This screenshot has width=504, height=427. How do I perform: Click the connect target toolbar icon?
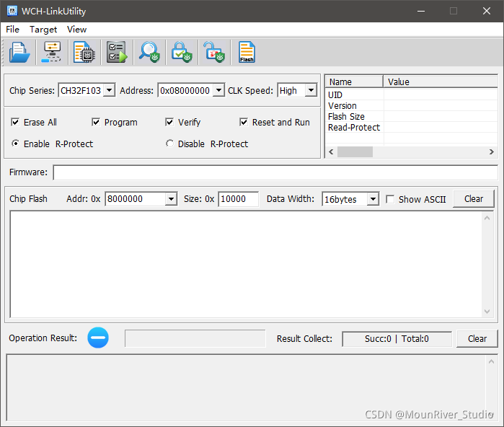pos(51,52)
